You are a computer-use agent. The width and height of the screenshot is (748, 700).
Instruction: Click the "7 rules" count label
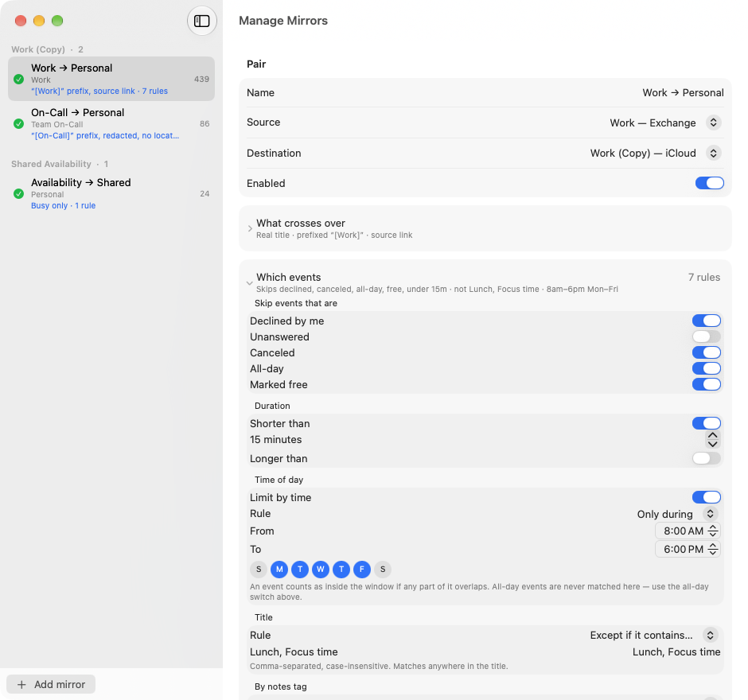[x=703, y=277]
